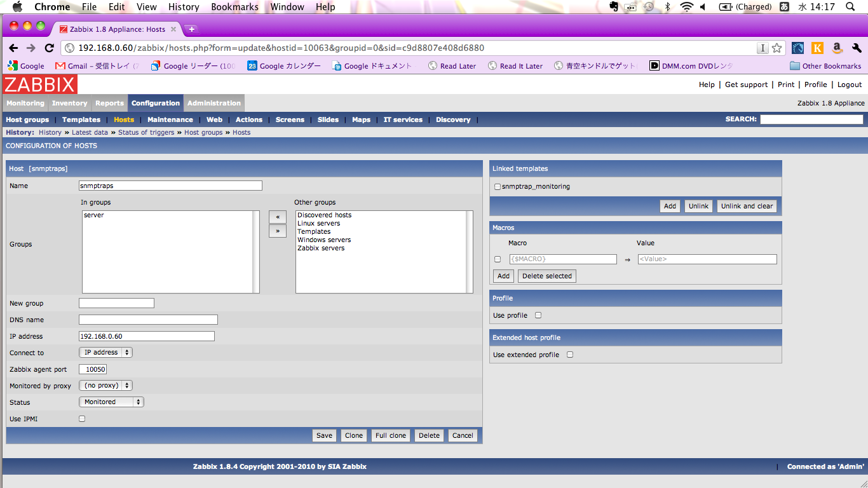Go to Discovery submenu
Image resolution: width=868 pixels, height=488 pixels.
[x=453, y=119]
